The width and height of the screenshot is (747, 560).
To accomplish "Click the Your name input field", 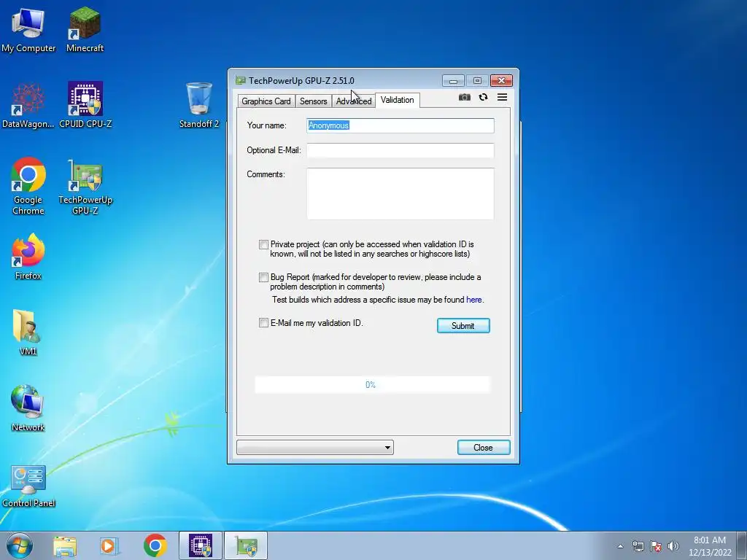I will click(x=400, y=125).
